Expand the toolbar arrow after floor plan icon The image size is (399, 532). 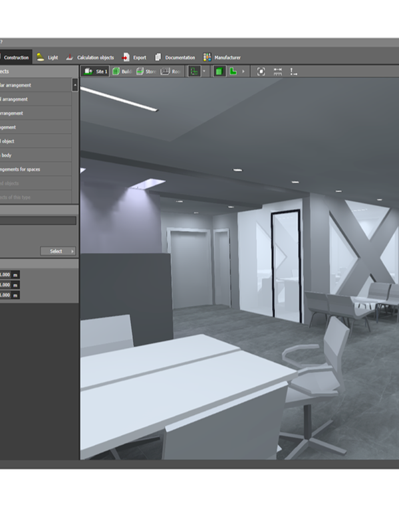(243, 71)
